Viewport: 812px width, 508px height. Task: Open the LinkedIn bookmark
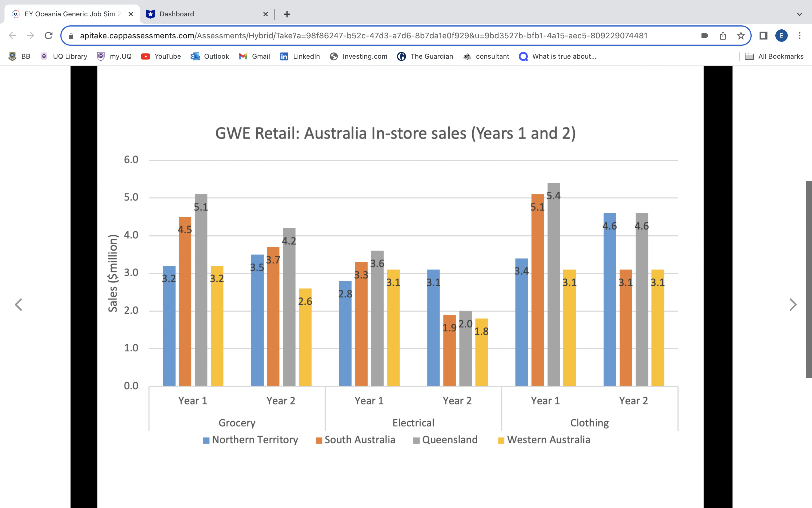300,56
